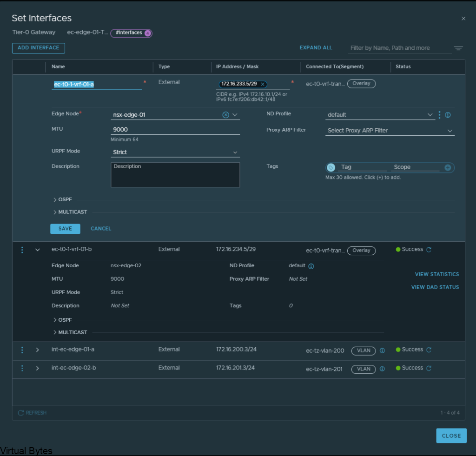Click the filter lines icon beside search

(458, 48)
